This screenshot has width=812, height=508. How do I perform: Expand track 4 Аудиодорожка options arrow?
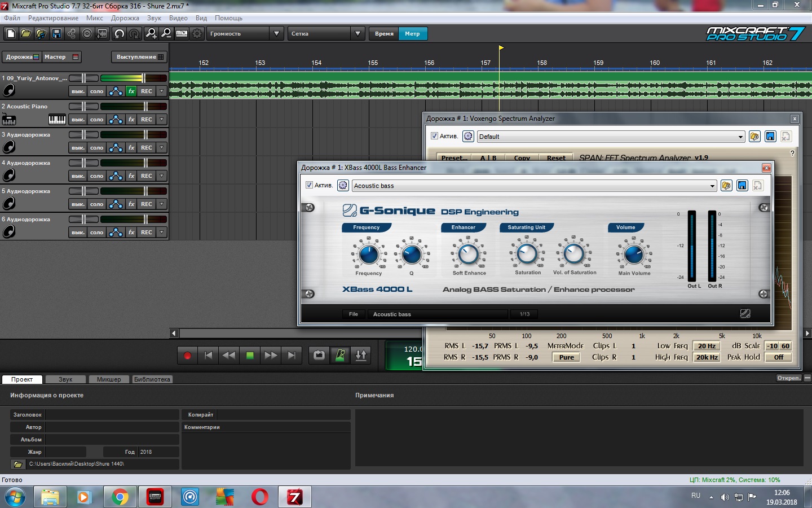[x=162, y=176]
